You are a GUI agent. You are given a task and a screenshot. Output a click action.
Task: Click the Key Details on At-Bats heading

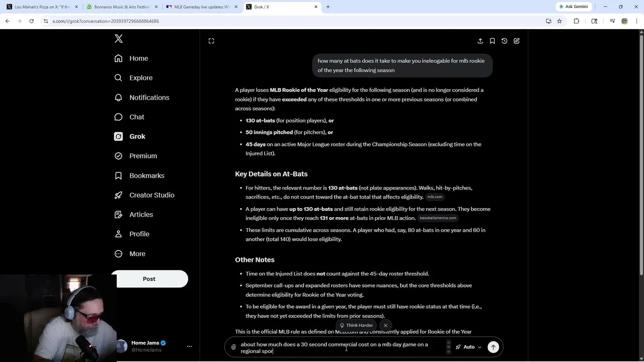[x=271, y=174]
